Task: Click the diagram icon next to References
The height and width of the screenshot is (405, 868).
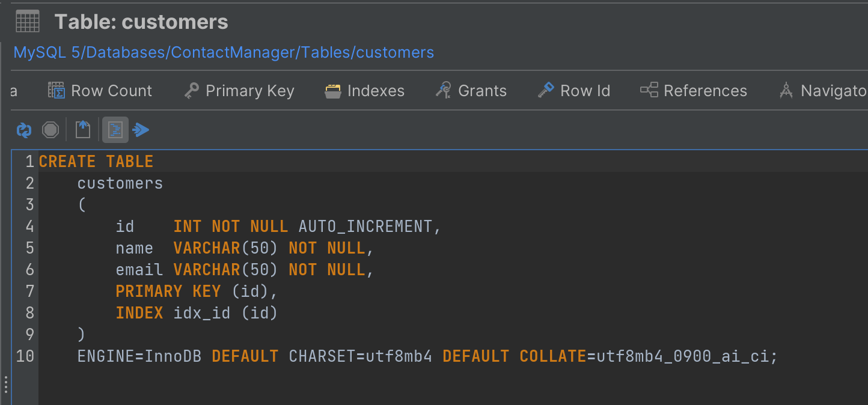Action: point(650,90)
